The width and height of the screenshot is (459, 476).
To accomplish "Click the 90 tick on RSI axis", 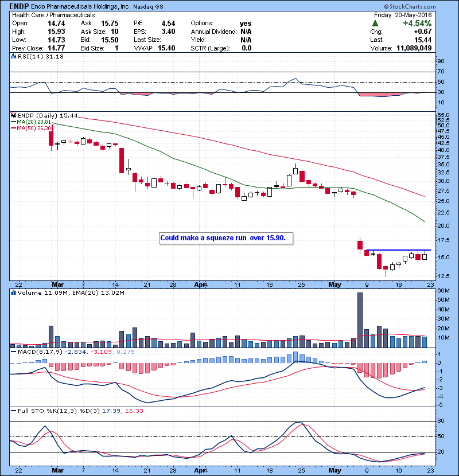I will point(441,61).
